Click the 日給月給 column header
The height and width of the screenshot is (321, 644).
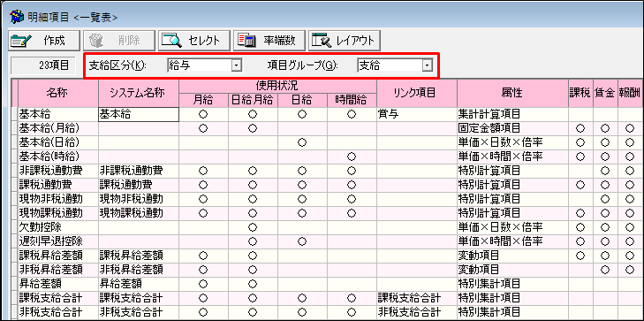click(253, 100)
